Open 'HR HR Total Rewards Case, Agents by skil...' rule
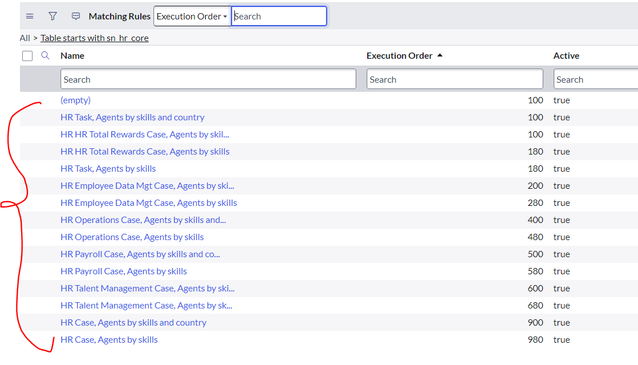This screenshot has height=365, width=638. pos(145,134)
